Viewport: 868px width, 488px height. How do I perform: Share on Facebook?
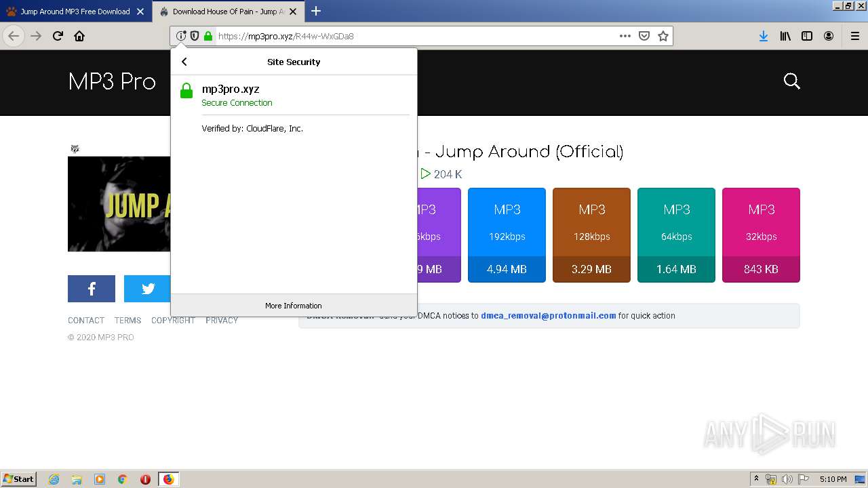click(x=92, y=289)
